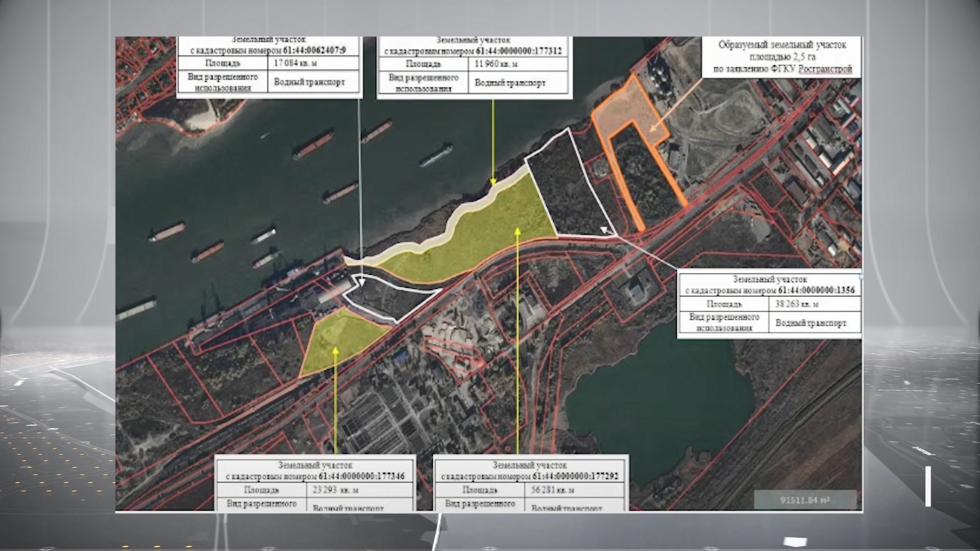Screen dimensions: 980x551
Task: Click the 'Образуемый земельный участок' 2,5 га callout
Action: click(x=782, y=57)
